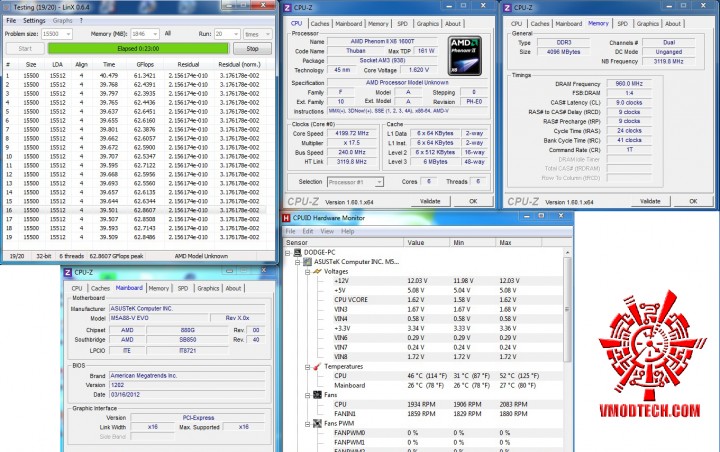Click the Mainboard temperature row

[424, 385]
